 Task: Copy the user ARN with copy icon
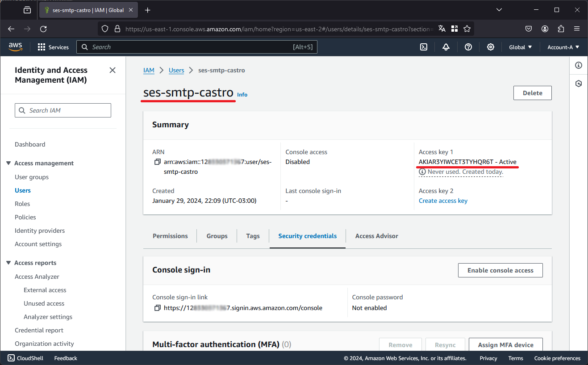tap(157, 162)
